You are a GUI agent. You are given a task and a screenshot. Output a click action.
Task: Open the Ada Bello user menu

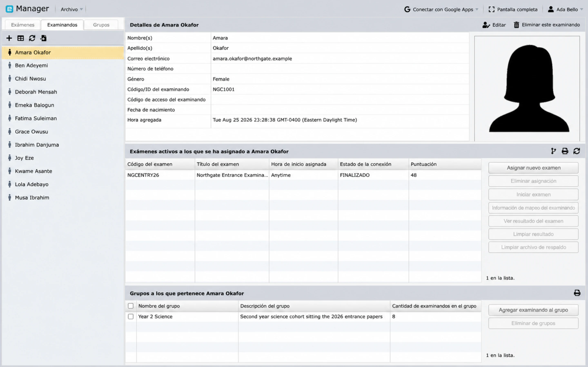tap(565, 9)
